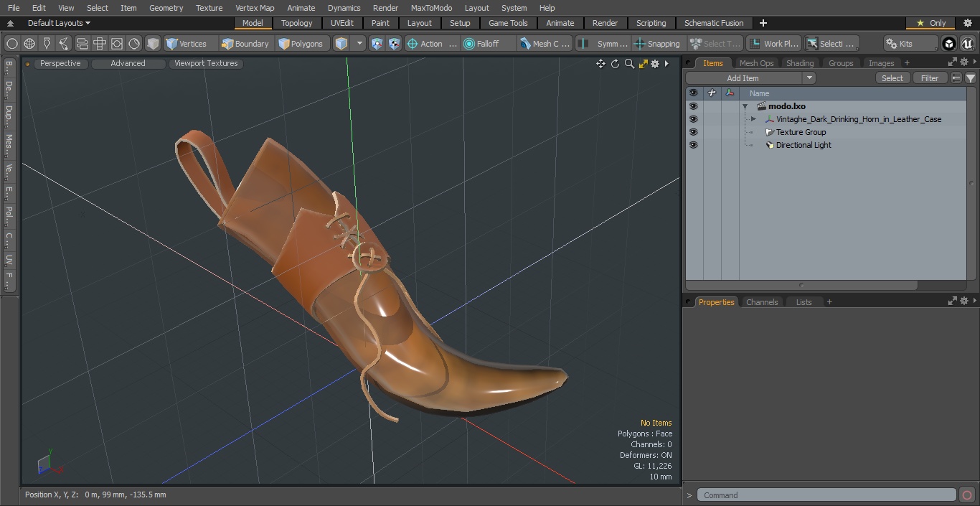Click the Items list horizontal scrollbar
Viewport: 980px width, 506px height.
pyautogui.click(x=801, y=285)
